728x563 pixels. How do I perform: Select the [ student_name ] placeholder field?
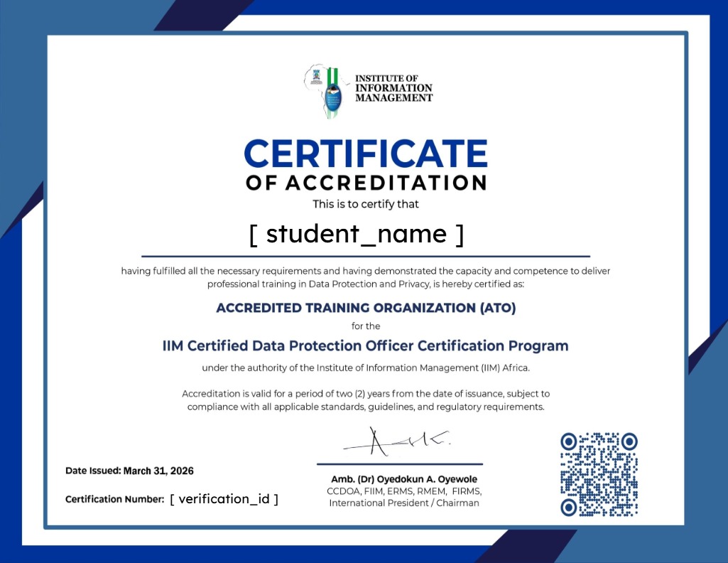[357, 233]
